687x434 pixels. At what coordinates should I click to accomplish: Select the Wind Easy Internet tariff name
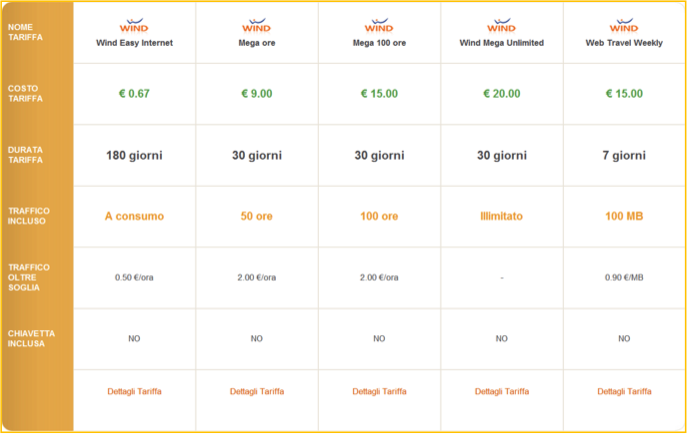pyautogui.click(x=135, y=43)
